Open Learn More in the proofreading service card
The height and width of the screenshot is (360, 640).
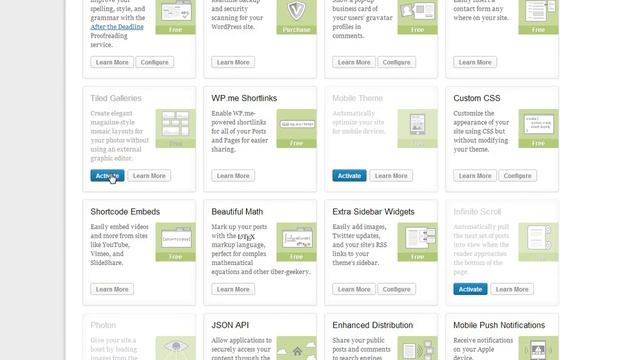pos(112,62)
